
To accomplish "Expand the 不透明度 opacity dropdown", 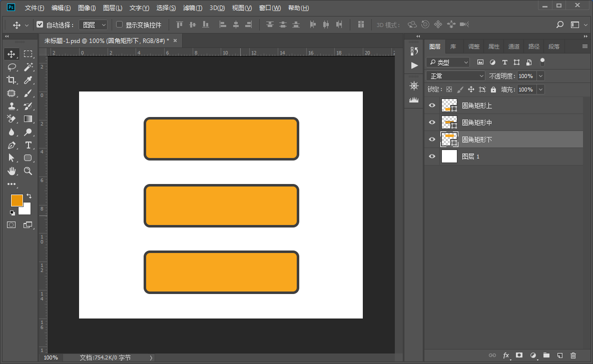I will point(540,76).
